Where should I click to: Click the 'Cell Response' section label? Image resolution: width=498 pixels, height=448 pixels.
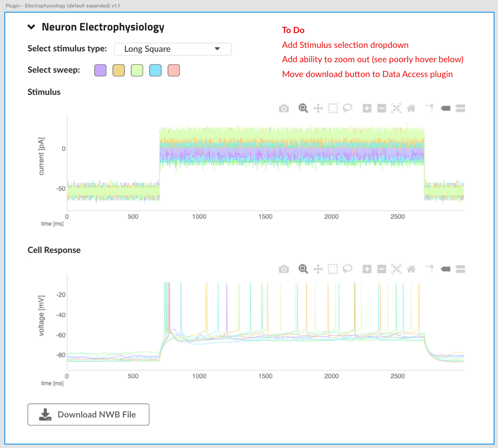click(54, 250)
